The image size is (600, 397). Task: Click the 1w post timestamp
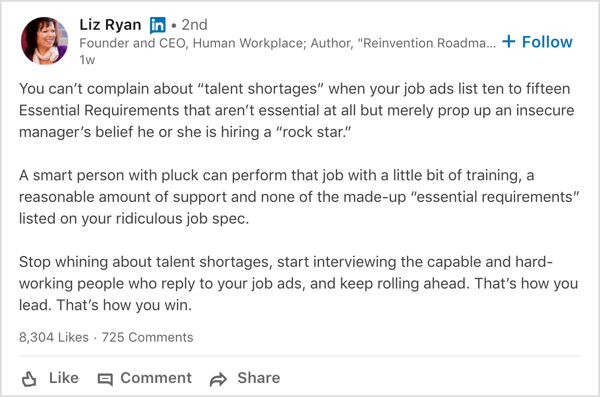click(87, 60)
